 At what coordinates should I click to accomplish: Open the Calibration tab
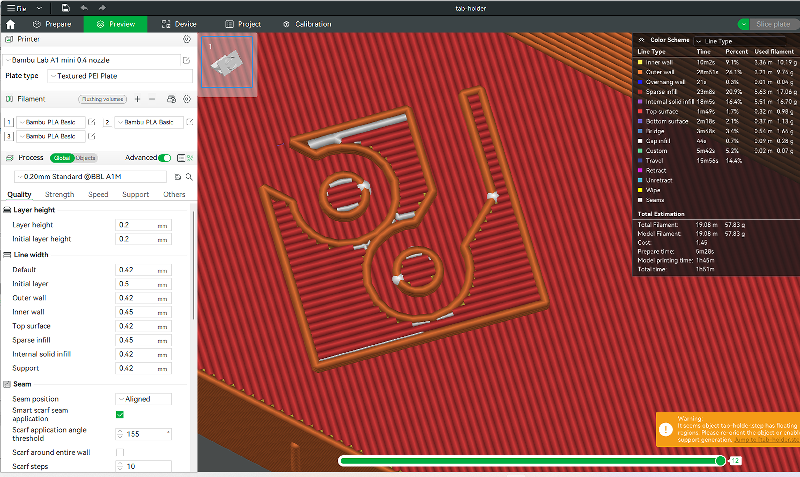[x=307, y=24]
